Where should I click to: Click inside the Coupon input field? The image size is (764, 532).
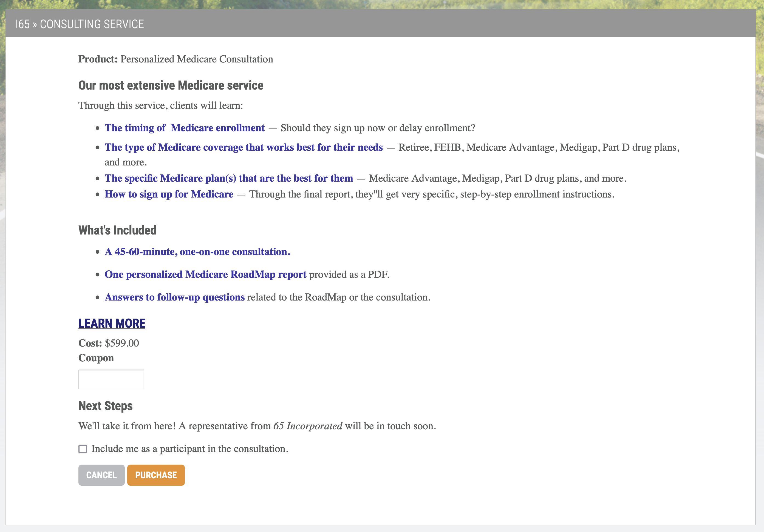pyautogui.click(x=111, y=379)
